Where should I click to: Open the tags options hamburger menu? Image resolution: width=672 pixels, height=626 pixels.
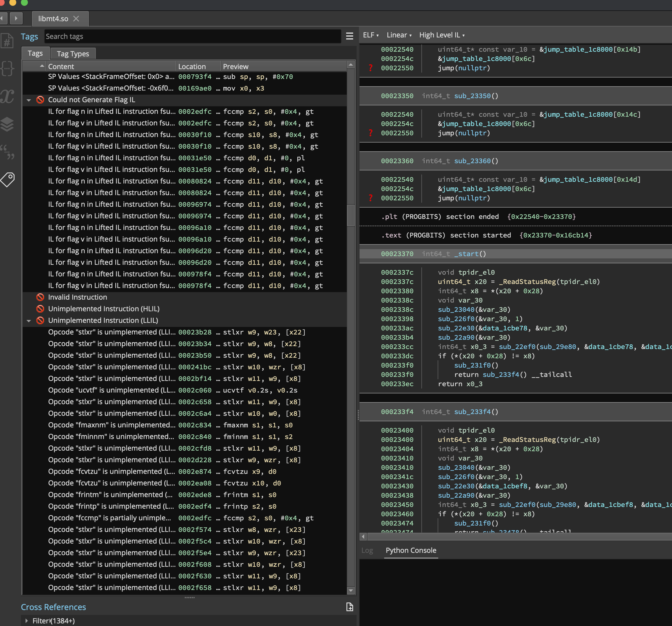(x=350, y=36)
